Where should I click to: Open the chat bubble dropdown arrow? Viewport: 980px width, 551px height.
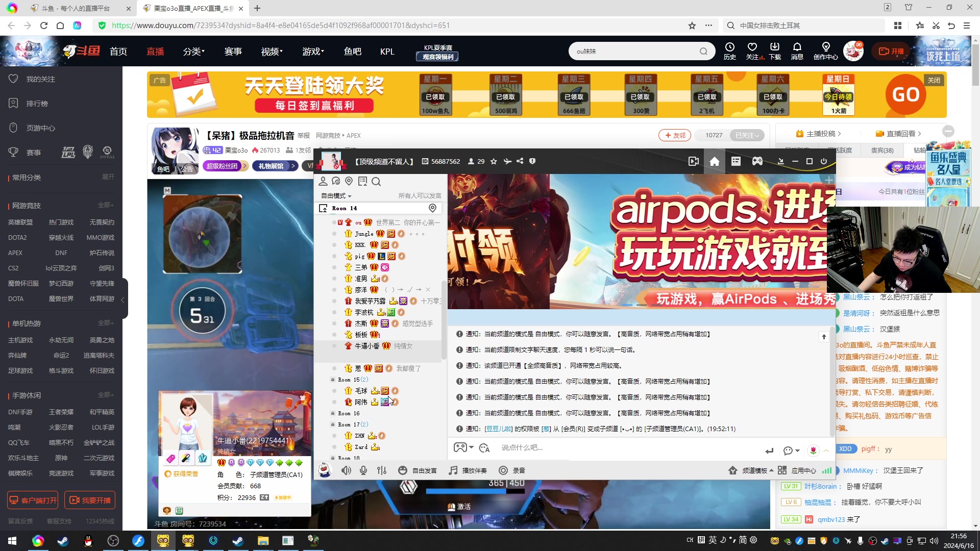tap(797, 450)
